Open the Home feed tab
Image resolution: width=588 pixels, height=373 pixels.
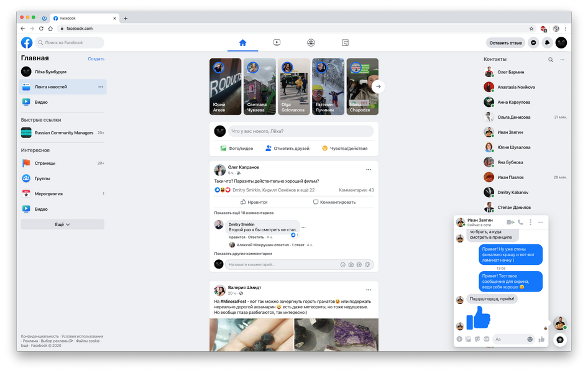click(x=242, y=43)
